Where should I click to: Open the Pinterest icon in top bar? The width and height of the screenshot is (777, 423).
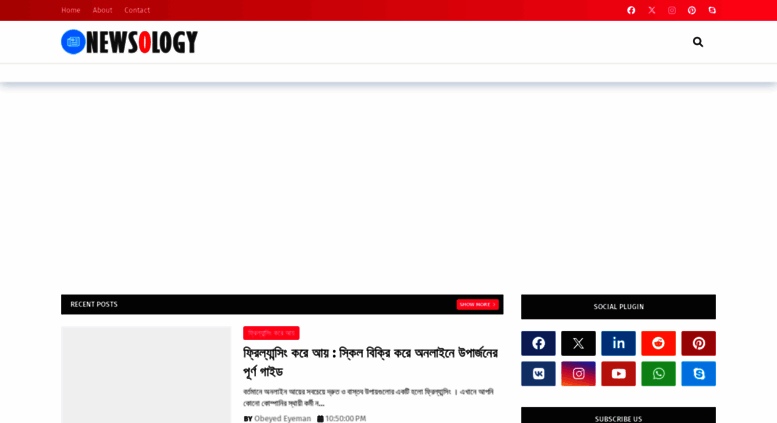[692, 10]
